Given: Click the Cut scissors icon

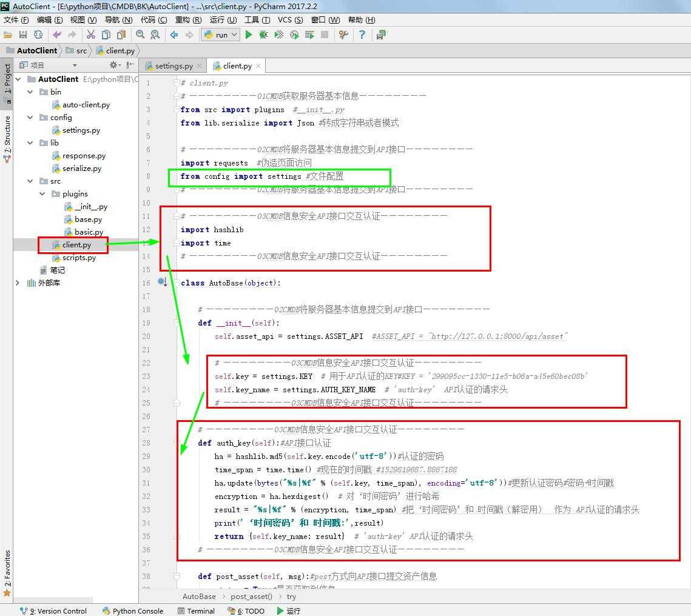Looking at the screenshot, I should click(91, 35).
